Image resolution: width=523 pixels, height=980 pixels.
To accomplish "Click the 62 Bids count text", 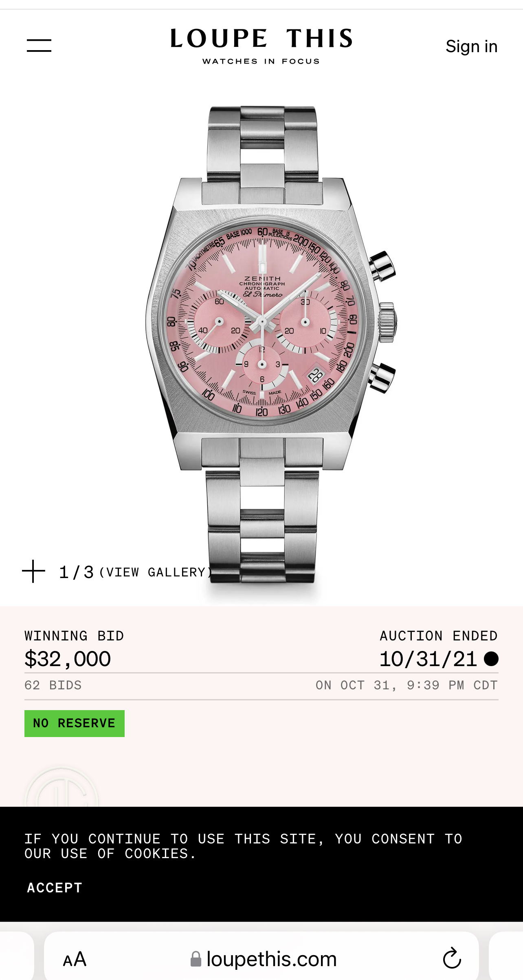I will pyautogui.click(x=53, y=685).
